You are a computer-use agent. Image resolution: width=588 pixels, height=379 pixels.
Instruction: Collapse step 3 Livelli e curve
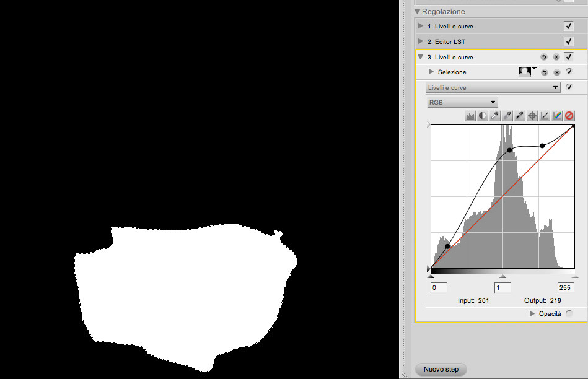[x=420, y=57]
